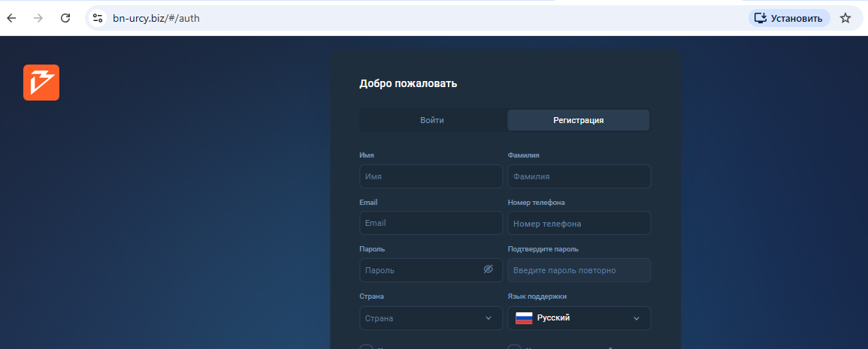Toggle password visibility eye icon
This screenshot has width=868, height=349.
pyautogui.click(x=488, y=269)
